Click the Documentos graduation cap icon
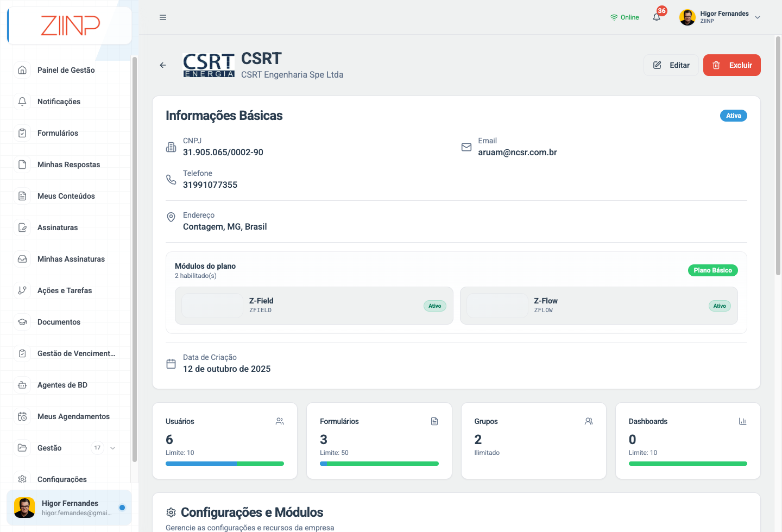Screen dimensions: 782x532 tap(22, 322)
